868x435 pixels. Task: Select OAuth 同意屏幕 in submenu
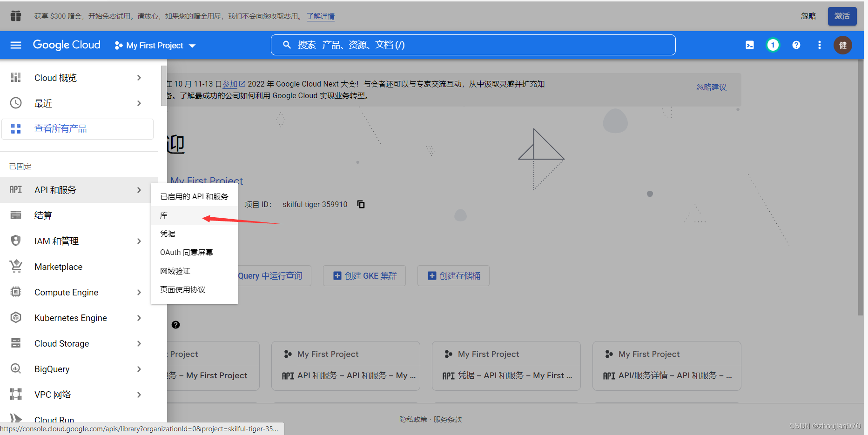(194, 252)
